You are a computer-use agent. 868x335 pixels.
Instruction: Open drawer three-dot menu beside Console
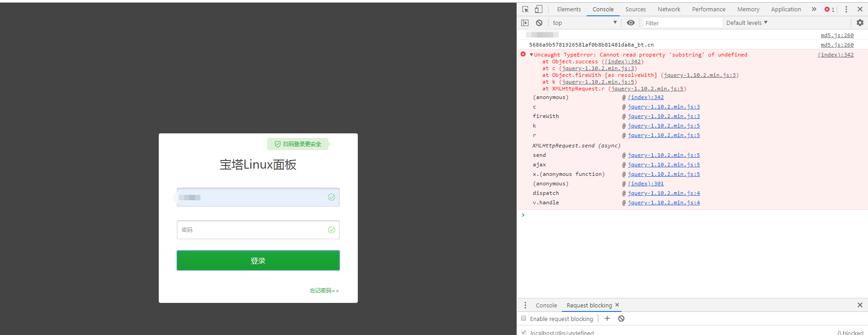[x=525, y=306]
